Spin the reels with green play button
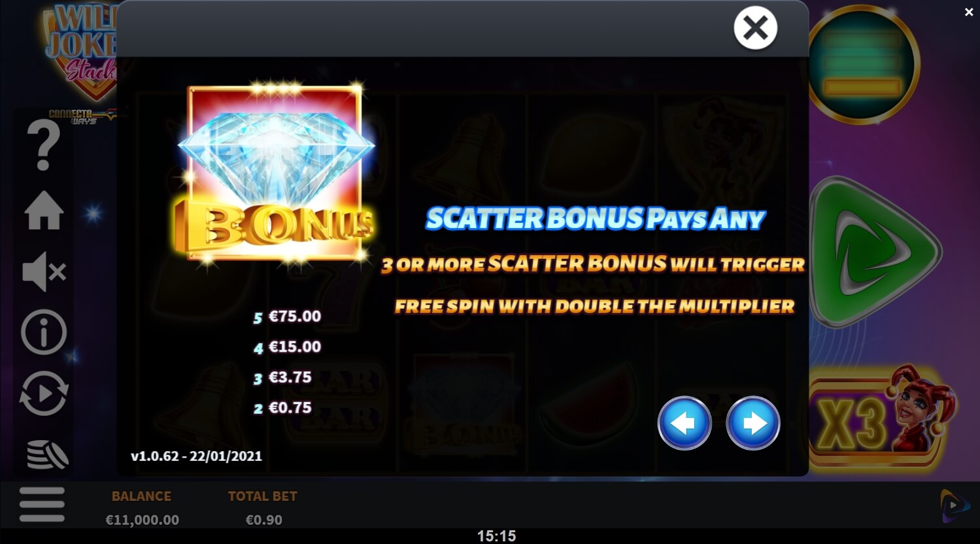Image resolution: width=980 pixels, height=544 pixels. click(875, 252)
